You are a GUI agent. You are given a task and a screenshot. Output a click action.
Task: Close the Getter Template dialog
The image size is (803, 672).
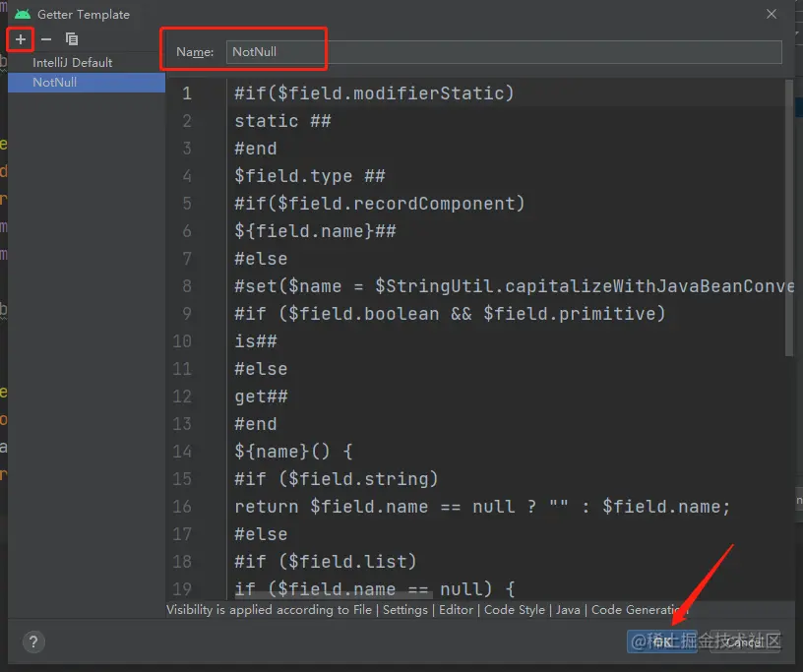click(x=772, y=15)
